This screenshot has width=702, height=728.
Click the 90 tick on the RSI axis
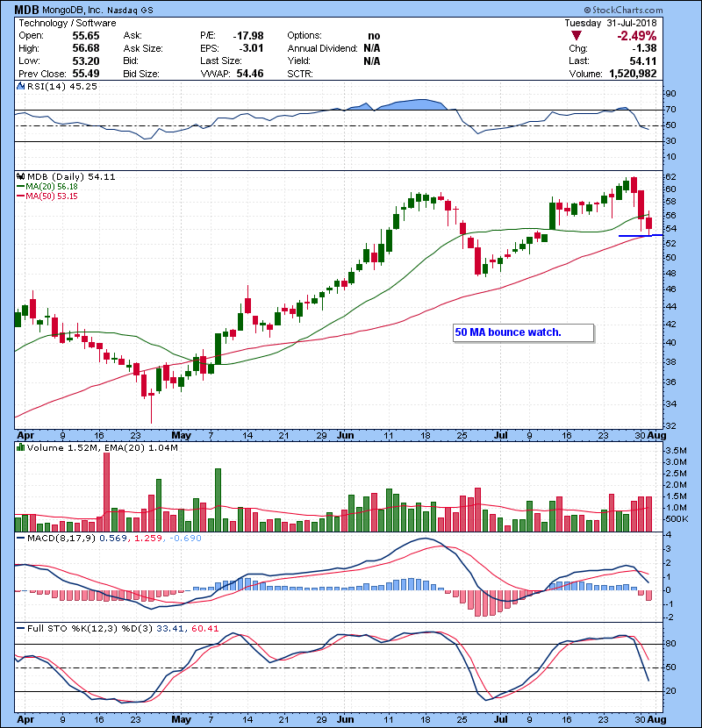[671, 94]
